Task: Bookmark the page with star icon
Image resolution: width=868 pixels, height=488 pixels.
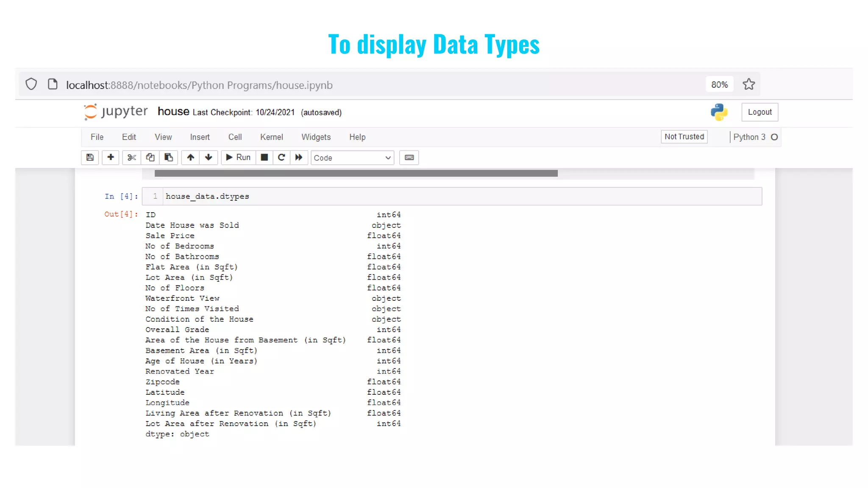Action: pos(748,85)
